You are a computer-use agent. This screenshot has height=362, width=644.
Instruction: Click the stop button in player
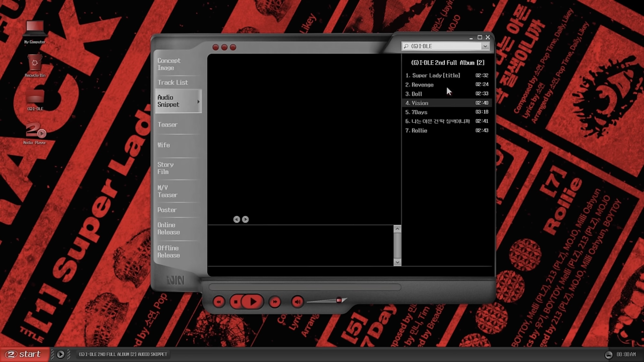[x=236, y=302]
